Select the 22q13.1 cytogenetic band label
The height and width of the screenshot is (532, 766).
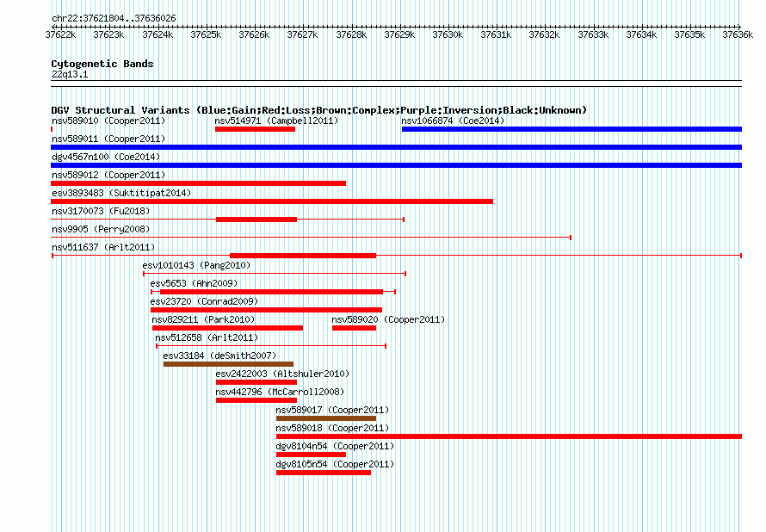70,74
